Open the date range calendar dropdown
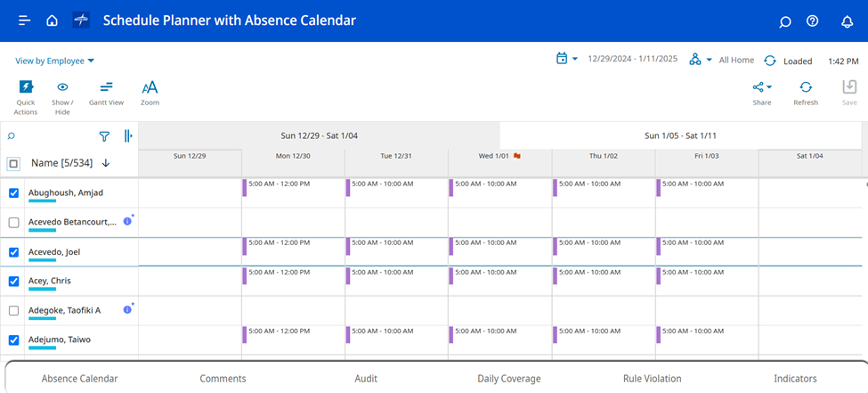The height and width of the screenshot is (393, 868). pyautogui.click(x=566, y=59)
